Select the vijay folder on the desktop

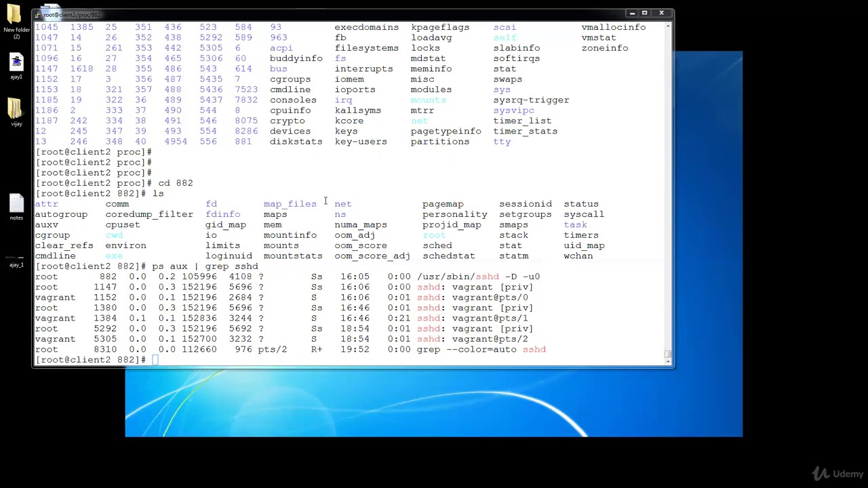(16, 113)
